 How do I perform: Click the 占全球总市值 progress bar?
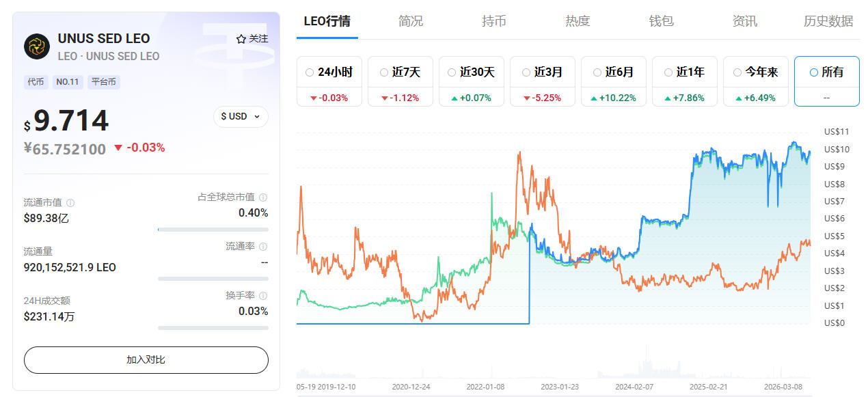point(213,230)
